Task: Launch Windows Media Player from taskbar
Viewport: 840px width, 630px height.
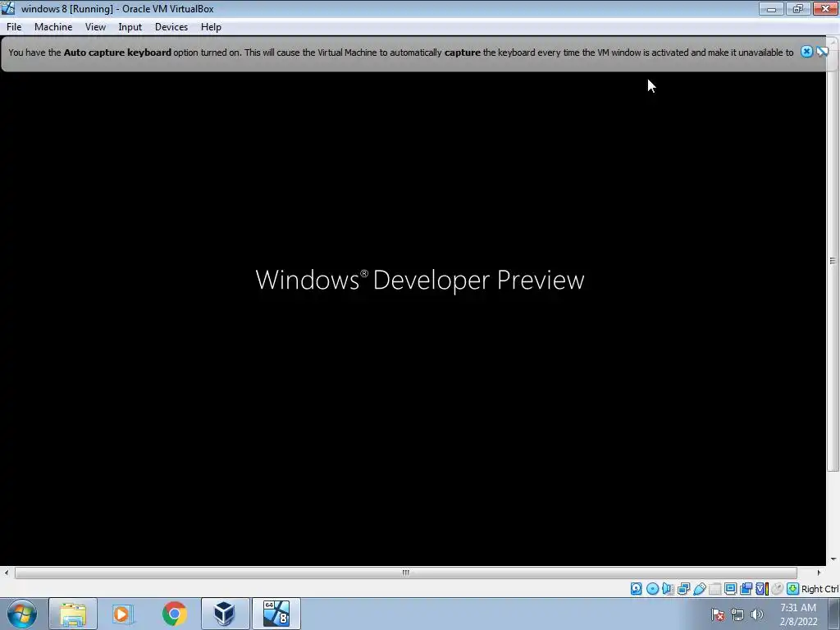Action: pyautogui.click(x=123, y=614)
